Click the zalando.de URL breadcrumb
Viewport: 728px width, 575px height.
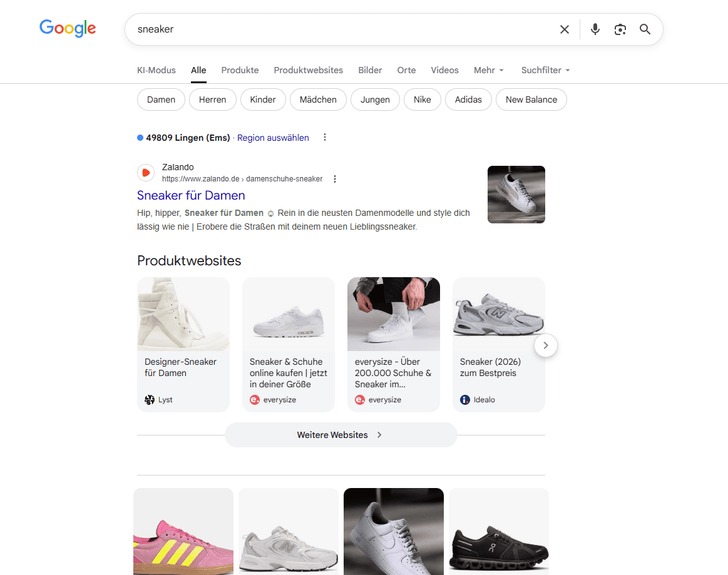(x=242, y=179)
